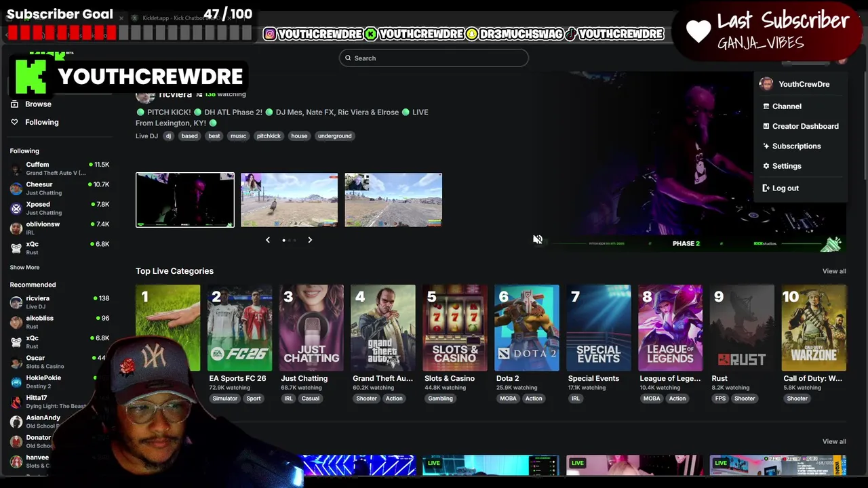
Task: Expand Following list with Show More
Action: (x=24, y=268)
